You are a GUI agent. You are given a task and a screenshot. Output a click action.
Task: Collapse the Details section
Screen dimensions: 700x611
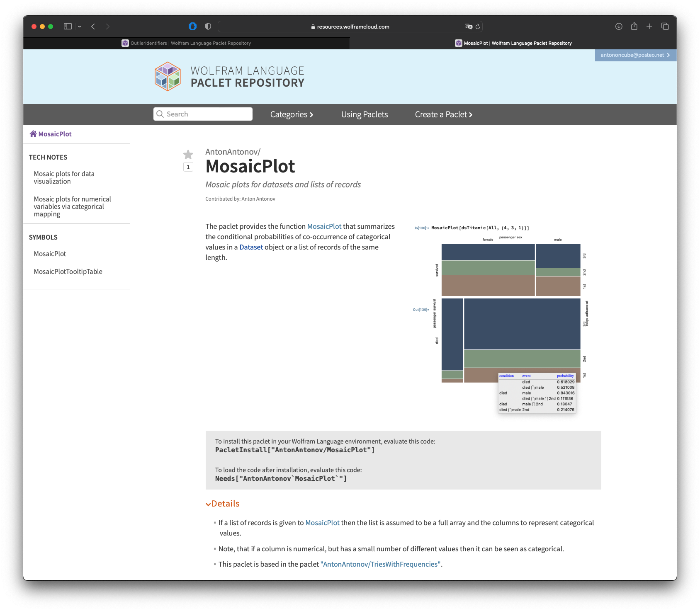coord(223,504)
